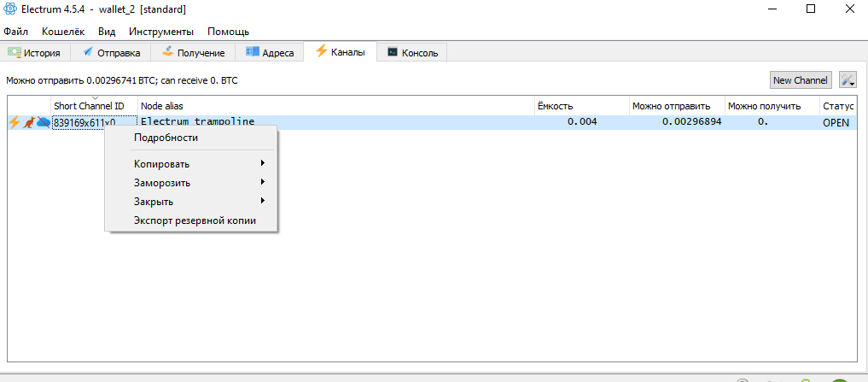Sort by Ёмкость column header
Screen dimensions: 868x382
click(x=582, y=105)
